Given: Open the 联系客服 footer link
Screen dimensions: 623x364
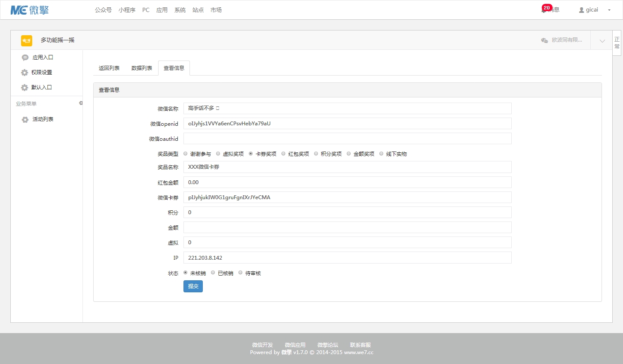Looking at the screenshot, I should point(360,345).
